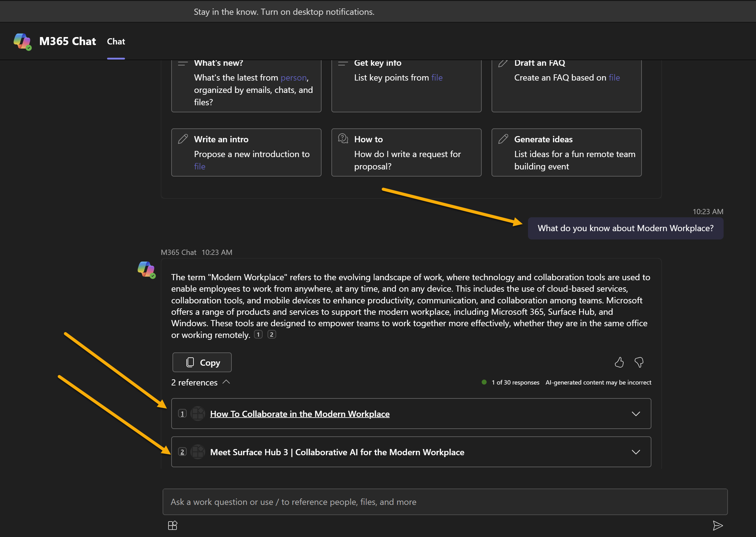Collapse the 2 references section
This screenshot has width=756, height=537.
pos(227,382)
